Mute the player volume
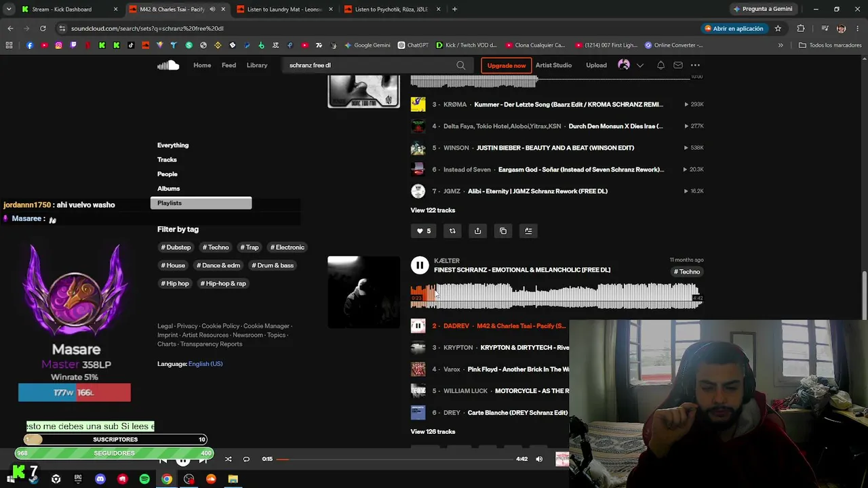The height and width of the screenshot is (488, 868). pos(539,459)
